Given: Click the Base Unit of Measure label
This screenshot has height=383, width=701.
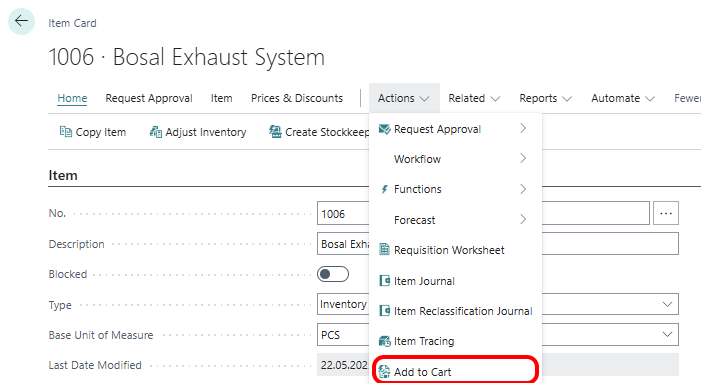Looking at the screenshot, I should [101, 335].
